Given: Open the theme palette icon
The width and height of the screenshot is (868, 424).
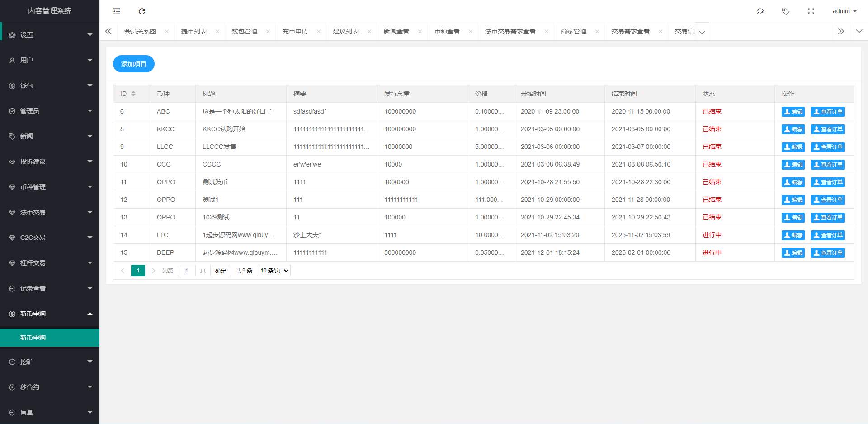Looking at the screenshot, I should (x=760, y=11).
